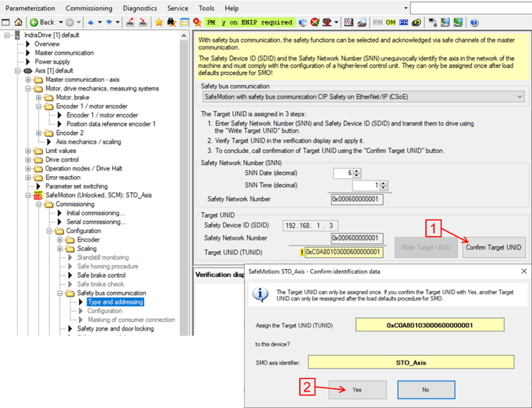Open the up-arrow navigation dropdown

pos(100,22)
